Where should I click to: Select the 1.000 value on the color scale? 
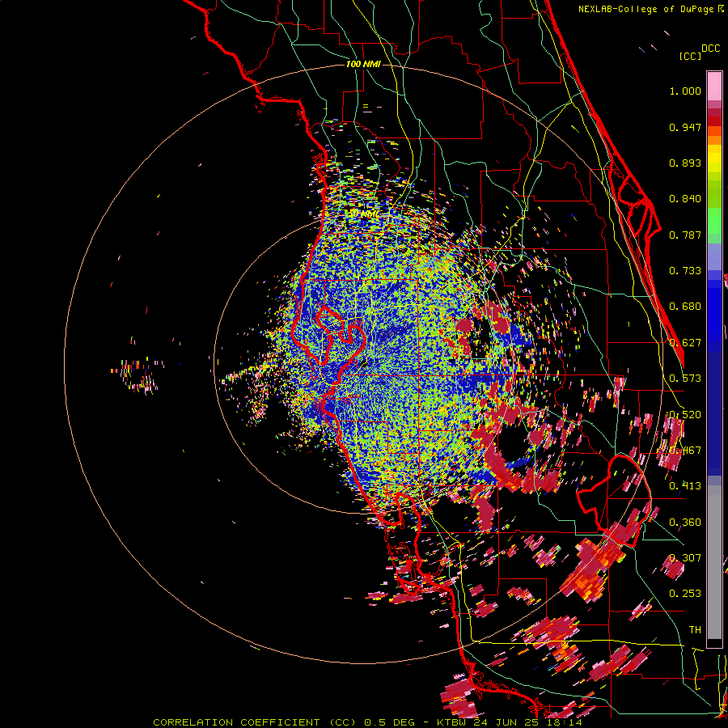[x=685, y=91]
